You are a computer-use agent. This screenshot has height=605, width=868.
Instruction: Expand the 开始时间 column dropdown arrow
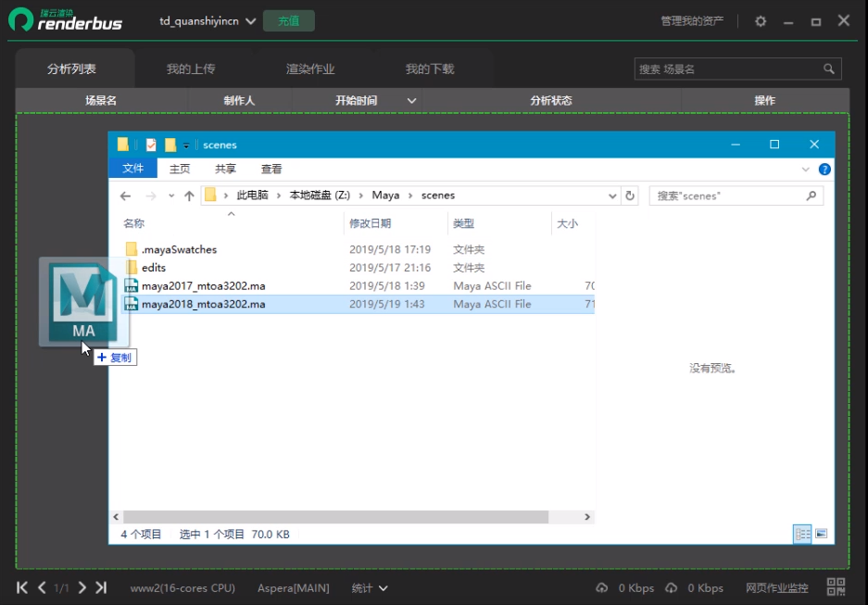coord(411,101)
